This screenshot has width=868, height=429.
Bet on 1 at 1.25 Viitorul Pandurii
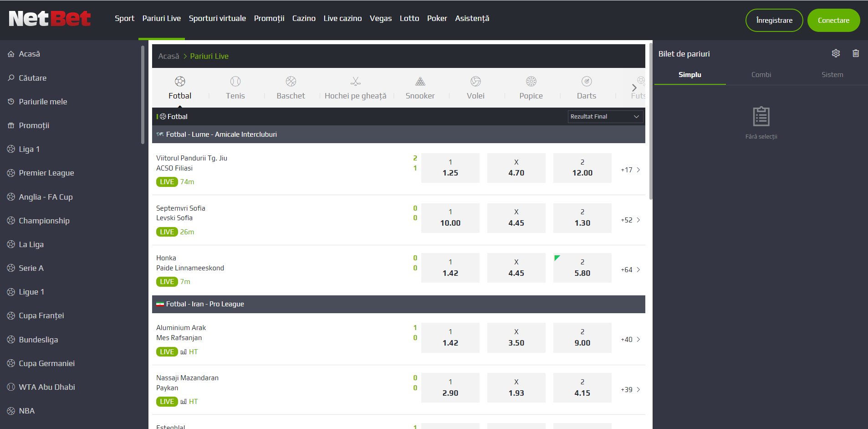(x=450, y=168)
